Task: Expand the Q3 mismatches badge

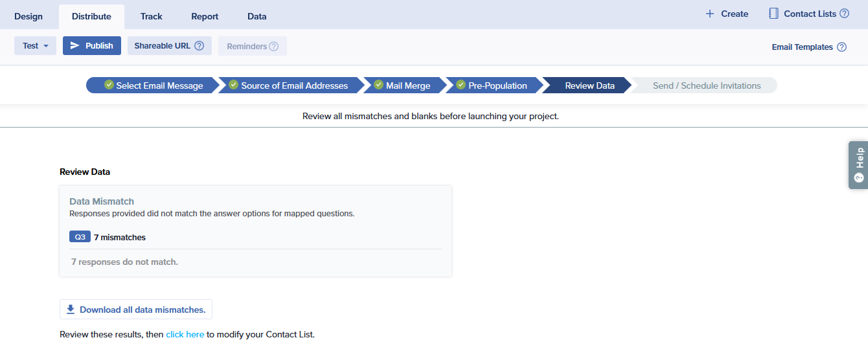Action: (x=80, y=237)
